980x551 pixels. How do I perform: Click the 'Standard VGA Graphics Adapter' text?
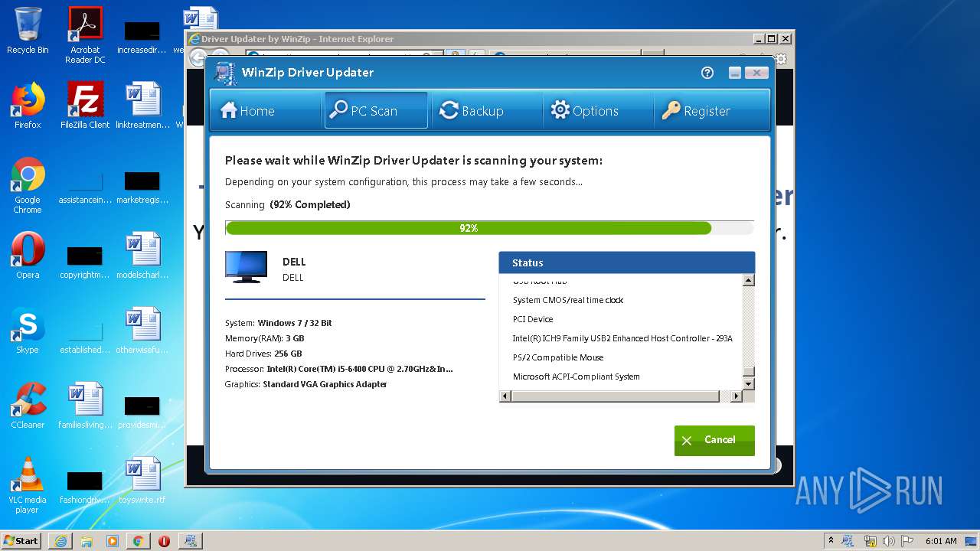point(325,384)
